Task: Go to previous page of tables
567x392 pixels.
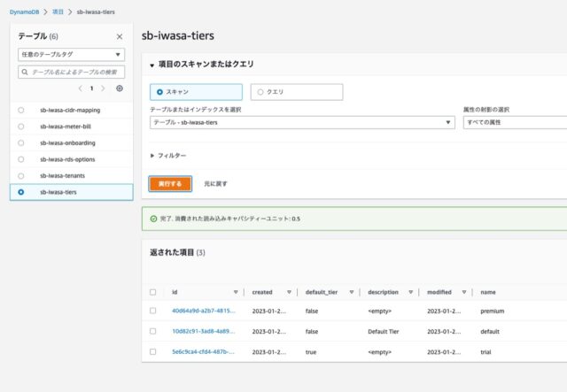Action: [81, 88]
